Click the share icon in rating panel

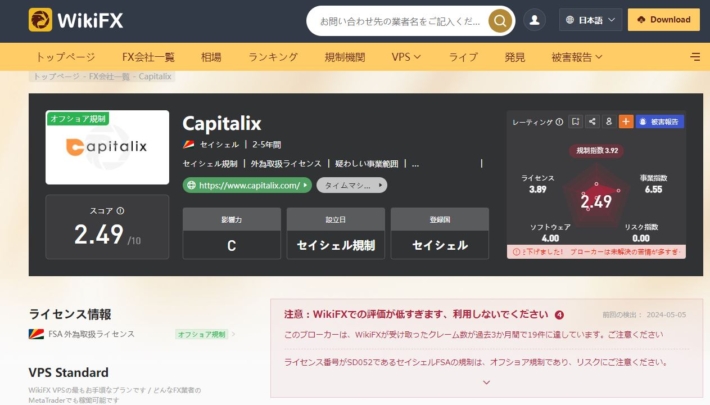(592, 121)
